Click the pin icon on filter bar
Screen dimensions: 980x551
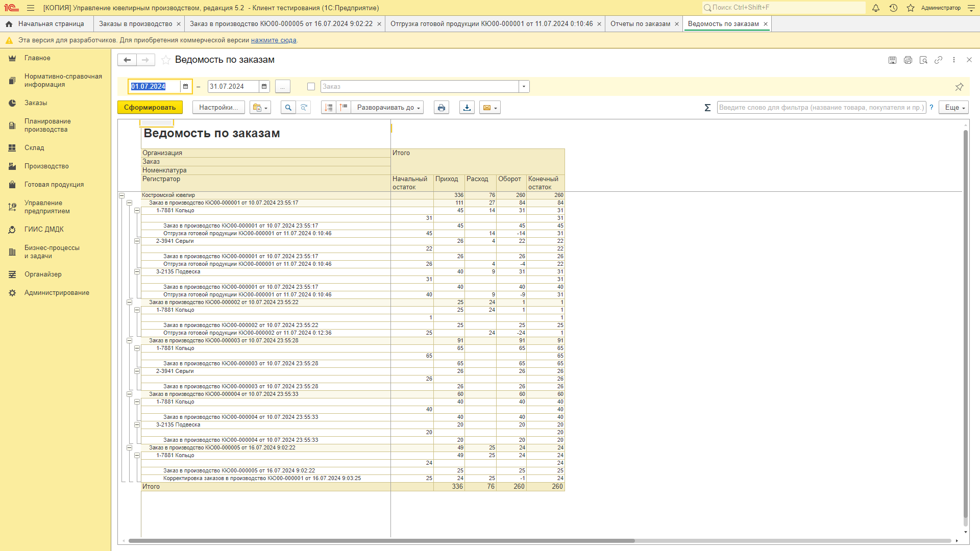tap(959, 87)
